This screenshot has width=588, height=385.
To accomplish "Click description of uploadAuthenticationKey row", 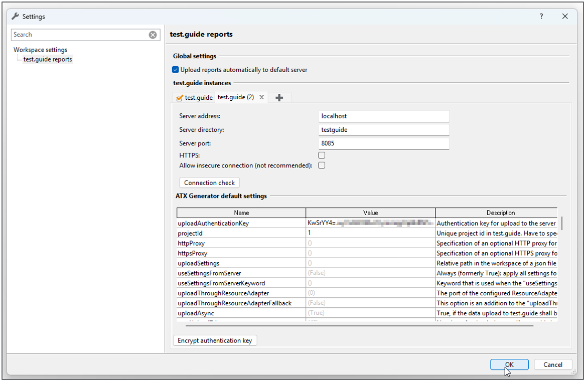I will (497, 224).
